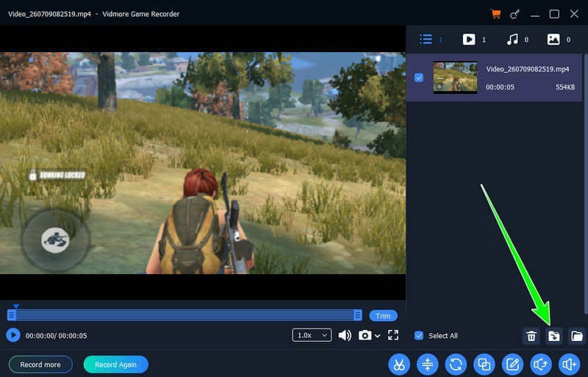Click the Record more button

pyautogui.click(x=40, y=365)
